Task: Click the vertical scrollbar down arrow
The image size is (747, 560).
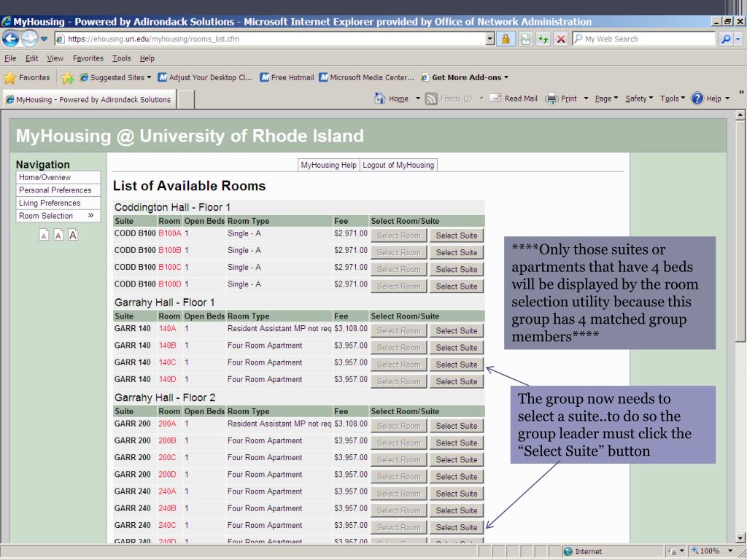Action: point(740,539)
